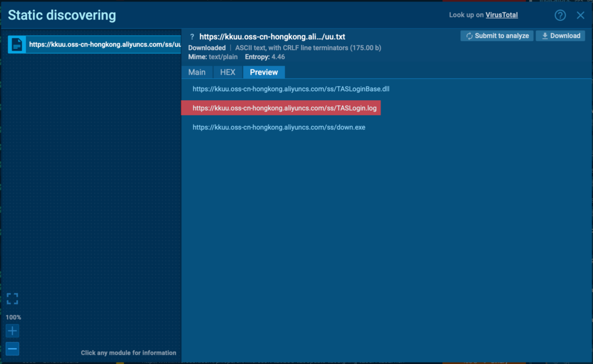Select the highlighted TASLogin.log URL
The width and height of the screenshot is (593, 364).
coord(284,108)
